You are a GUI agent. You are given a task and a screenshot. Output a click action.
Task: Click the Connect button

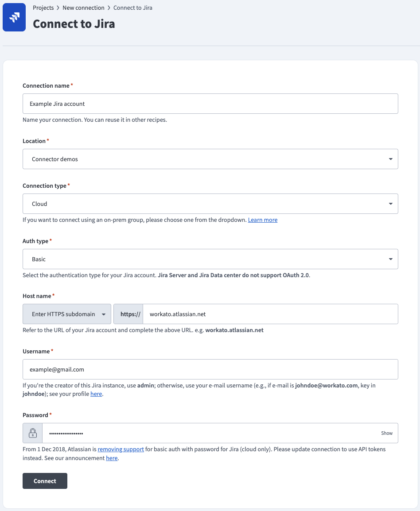pyautogui.click(x=44, y=480)
